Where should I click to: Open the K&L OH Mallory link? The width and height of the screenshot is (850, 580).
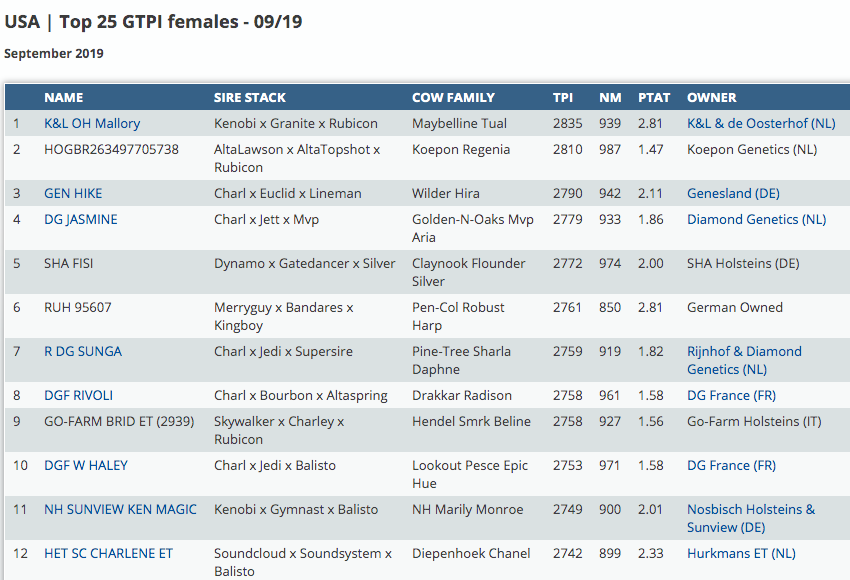coord(92,124)
